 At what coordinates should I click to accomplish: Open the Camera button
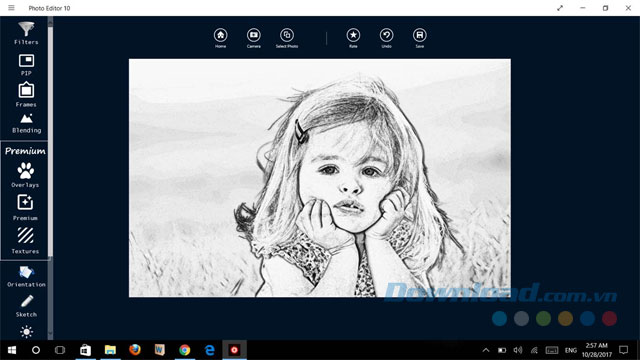click(x=253, y=38)
